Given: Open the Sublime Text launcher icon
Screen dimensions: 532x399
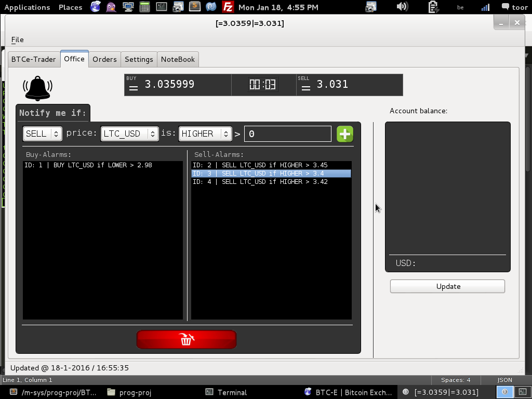Looking at the screenshot, I should point(194,6).
